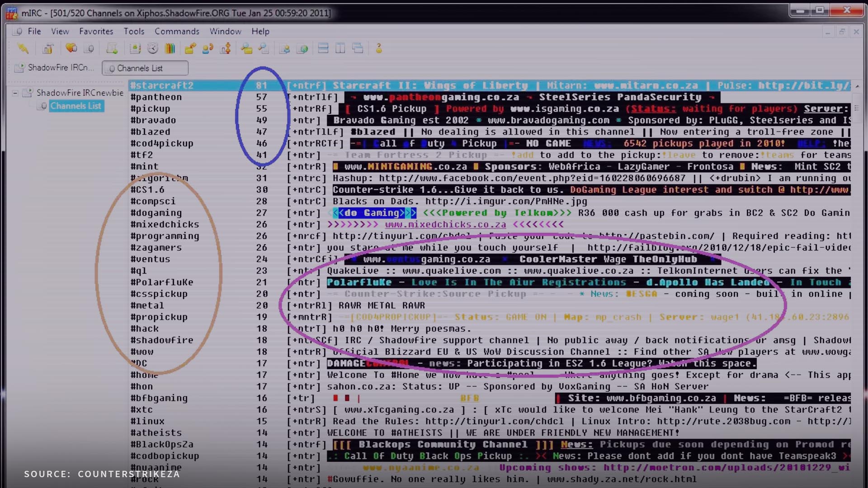This screenshot has width=868, height=488.
Task: Select the #bravado channel row
Action: tap(490, 120)
